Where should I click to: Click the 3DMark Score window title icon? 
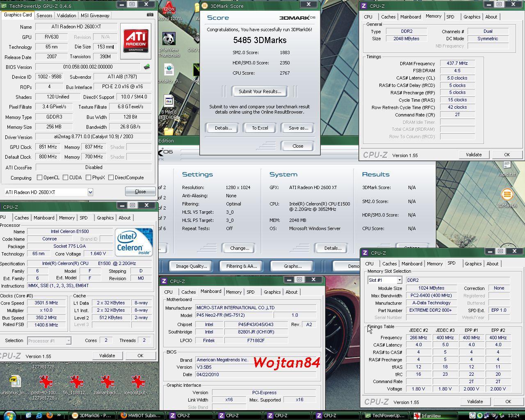(205, 6)
